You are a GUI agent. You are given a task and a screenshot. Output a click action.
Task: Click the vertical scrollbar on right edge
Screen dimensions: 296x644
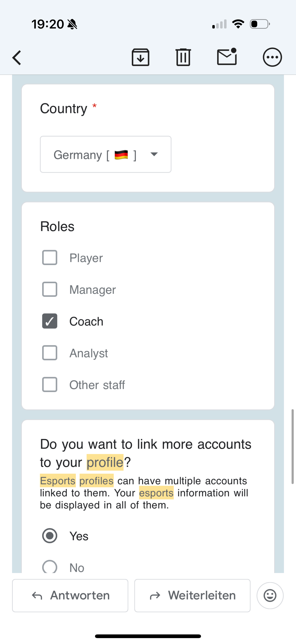tap(293, 447)
